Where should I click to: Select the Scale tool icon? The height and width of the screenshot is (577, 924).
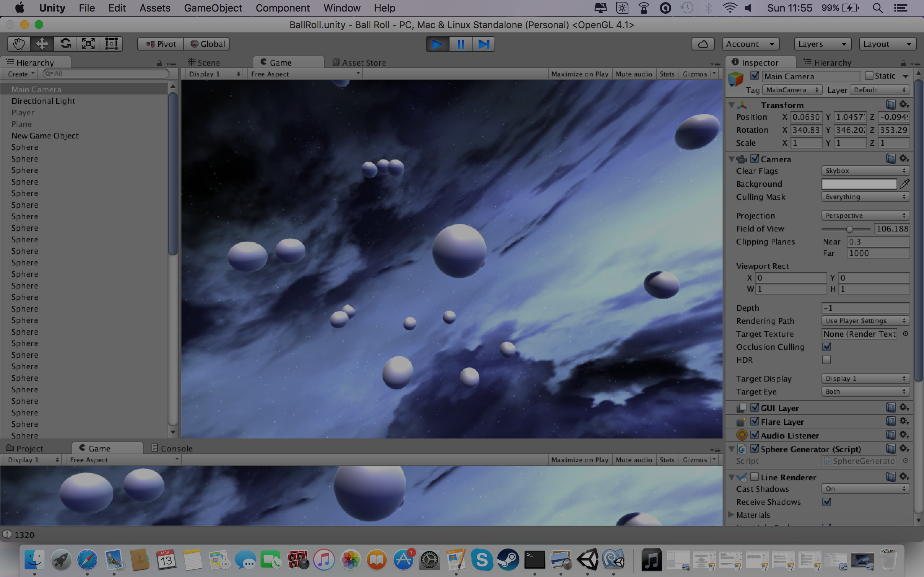(x=88, y=44)
